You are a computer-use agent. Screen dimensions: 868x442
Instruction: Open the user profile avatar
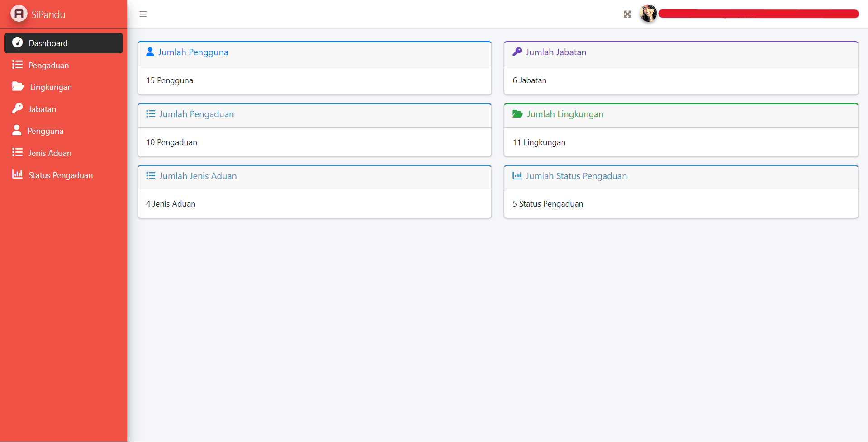(x=648, y=14)
